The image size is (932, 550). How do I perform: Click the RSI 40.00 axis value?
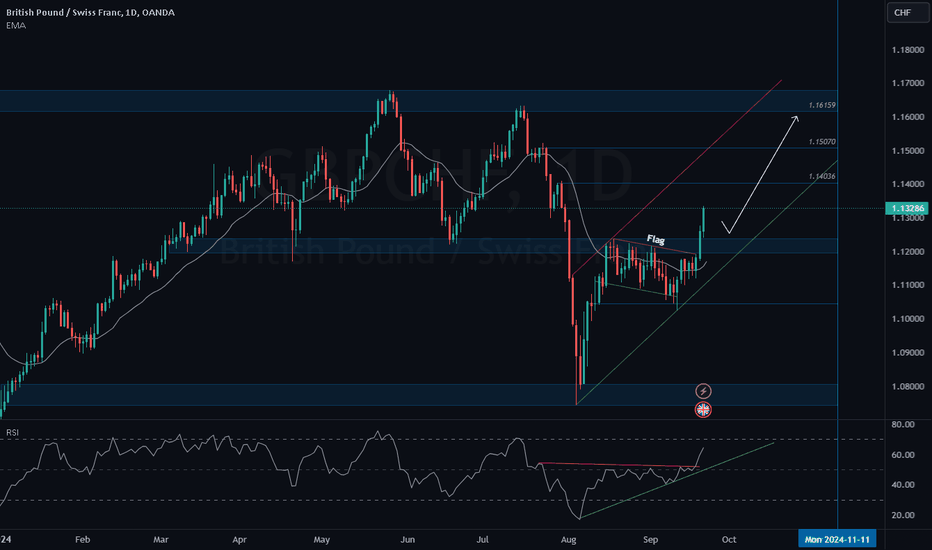(903, 485)
